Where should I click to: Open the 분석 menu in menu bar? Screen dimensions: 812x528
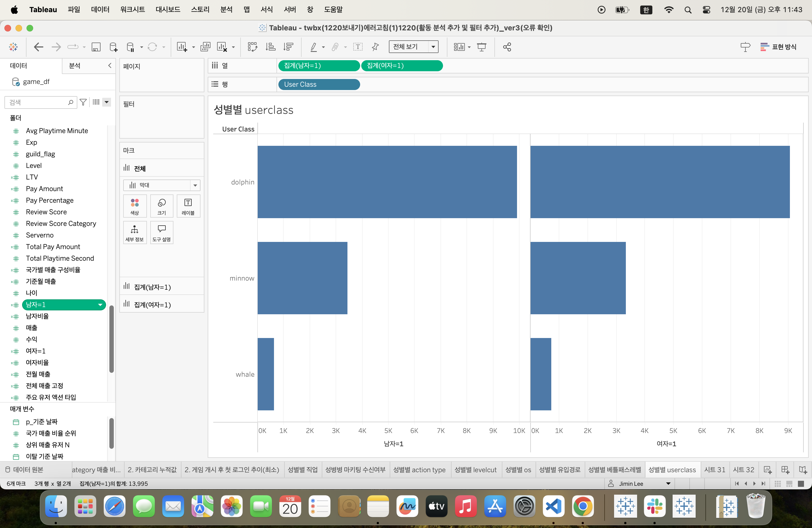(226, 10)
